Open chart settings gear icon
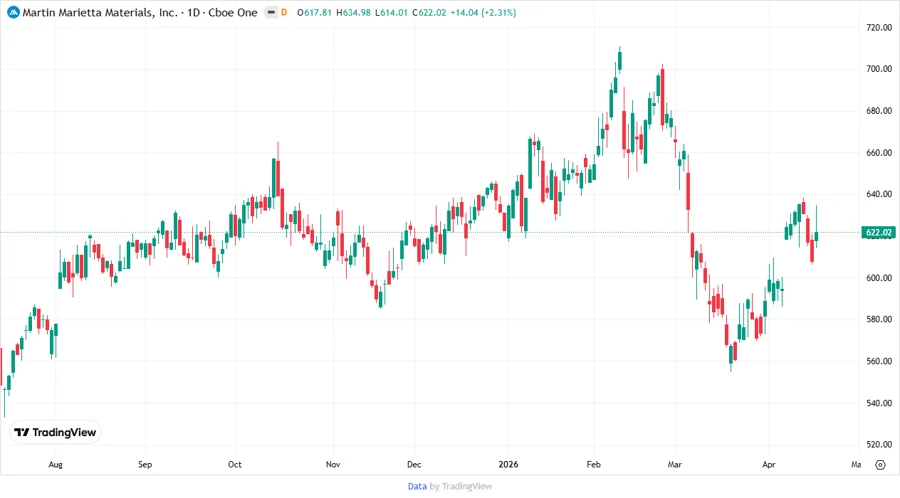The image size is (900, 498). 880,465
